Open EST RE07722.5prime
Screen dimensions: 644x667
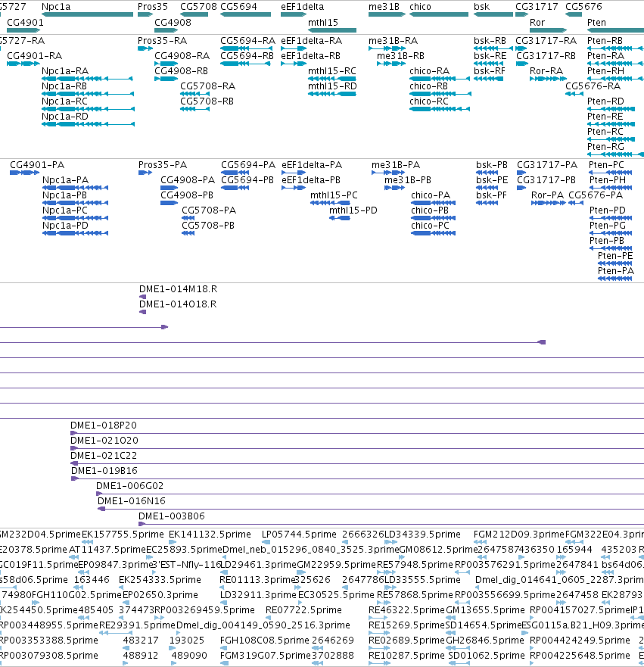(303, 610)
